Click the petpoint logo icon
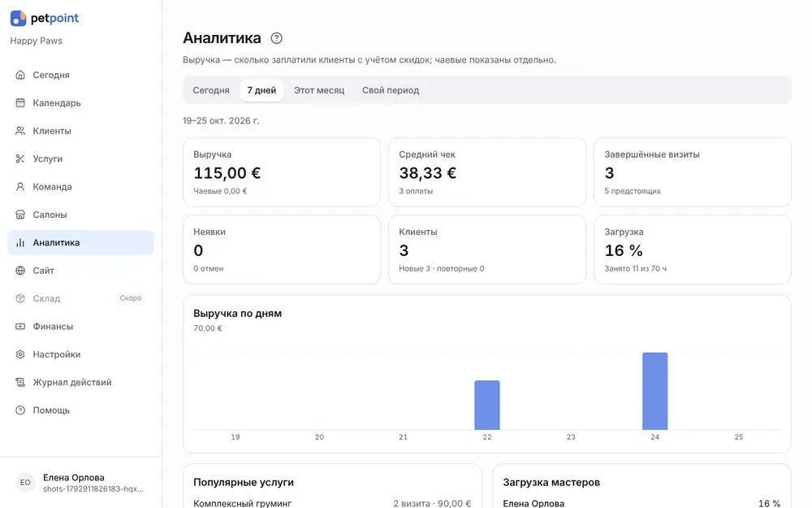812x508 pixels. (18, 18)
